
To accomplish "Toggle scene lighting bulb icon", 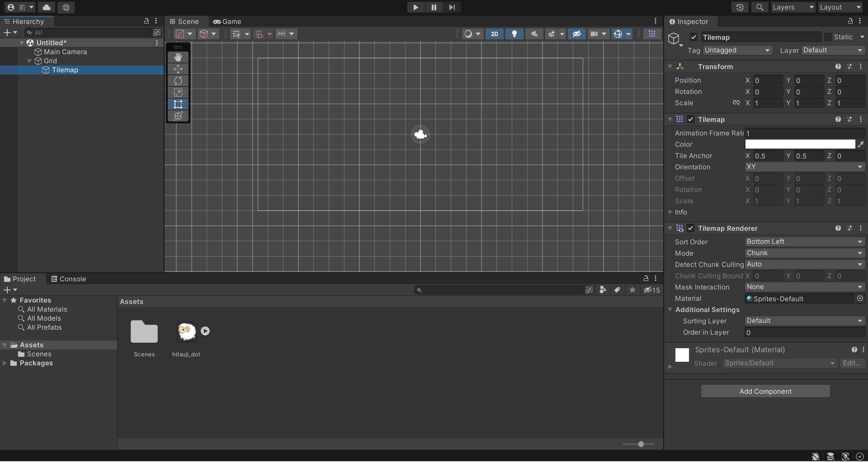I will 514,34.
